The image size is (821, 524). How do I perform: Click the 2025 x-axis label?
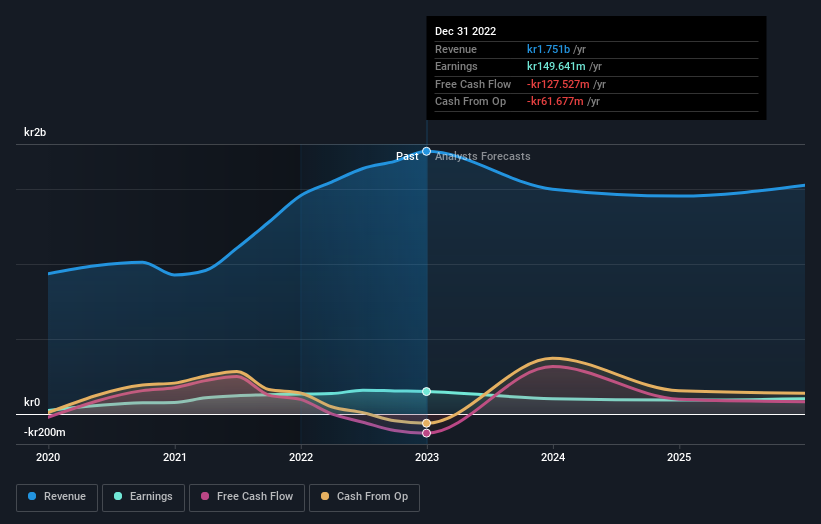[x=679, y=458]
